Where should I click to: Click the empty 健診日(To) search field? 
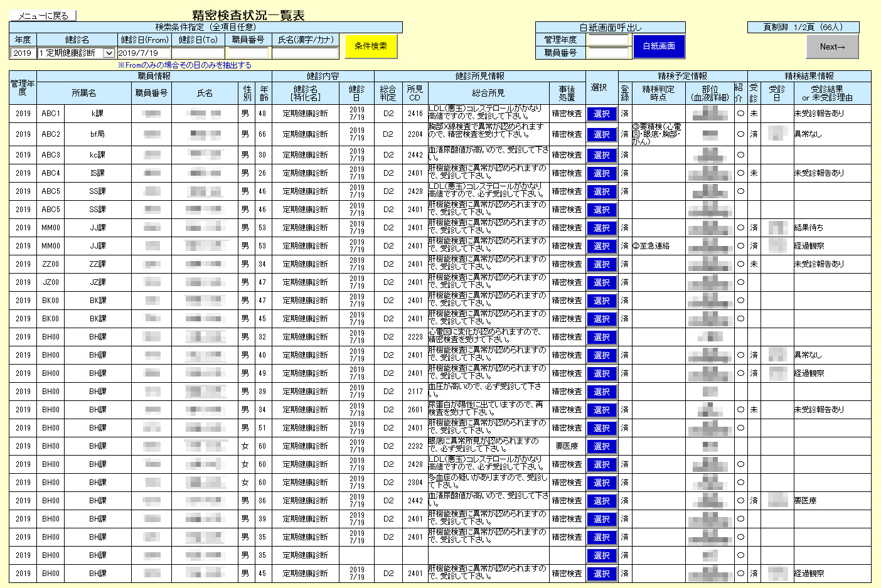click(x=198, y=53)
